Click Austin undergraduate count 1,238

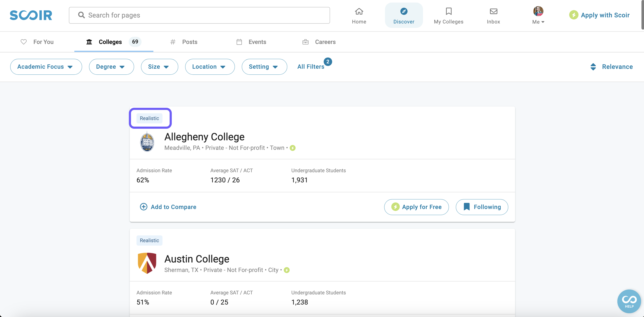[300, 302]
